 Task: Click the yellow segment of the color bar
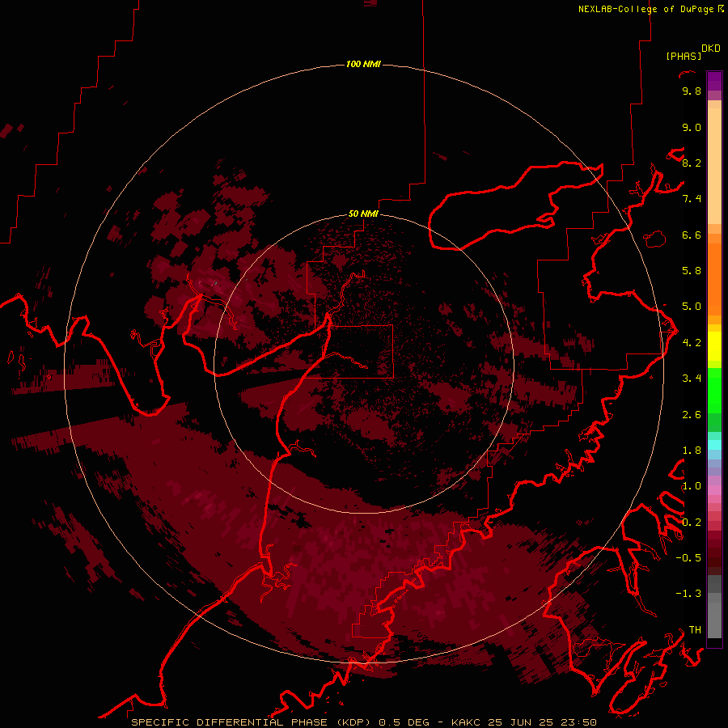(x=714, y=346)
